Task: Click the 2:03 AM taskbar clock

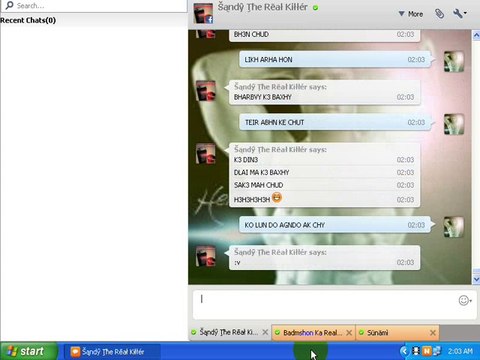Action: (460, 351)
